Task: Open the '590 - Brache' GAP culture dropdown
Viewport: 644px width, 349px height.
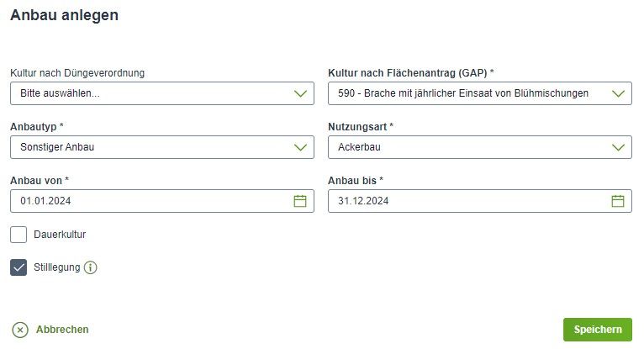Action: [x=480, y=93]
